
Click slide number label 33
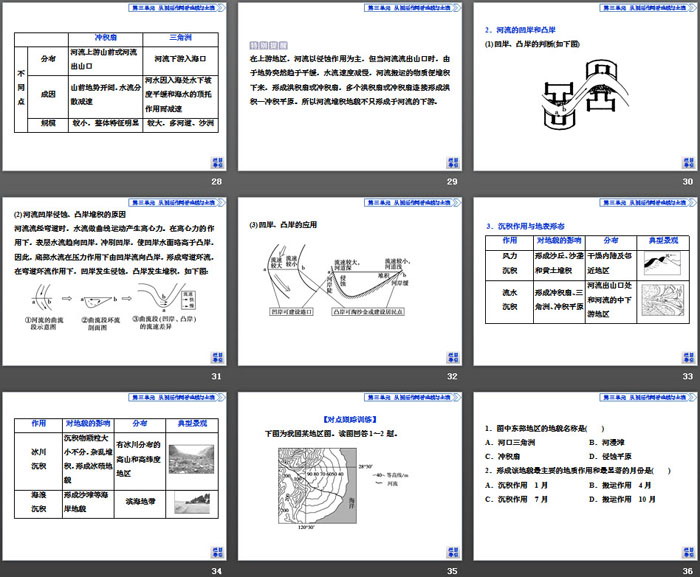pyautogui.click(x=688, y=376)
